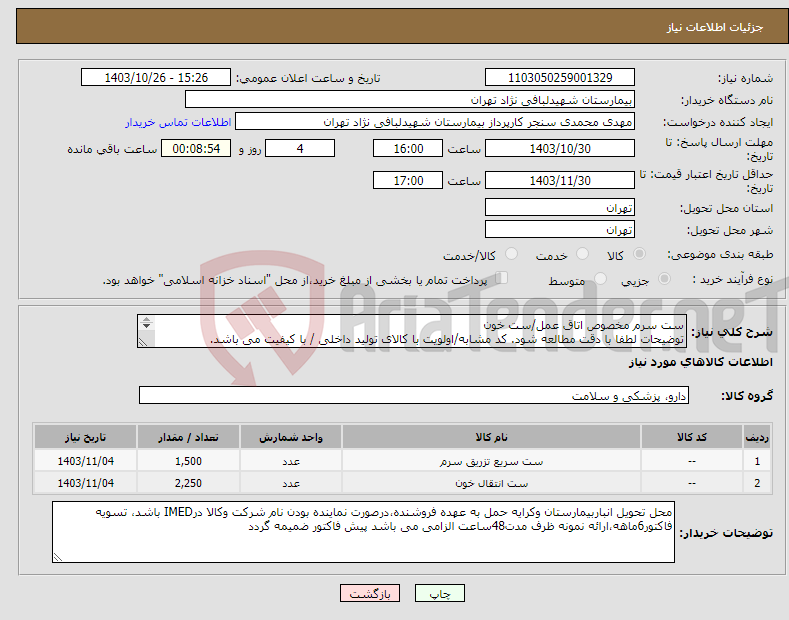The image size is (789, 620).
Task: Click the requester field مهدی محمدی سنجر
Action: click(x=435, y=122)
